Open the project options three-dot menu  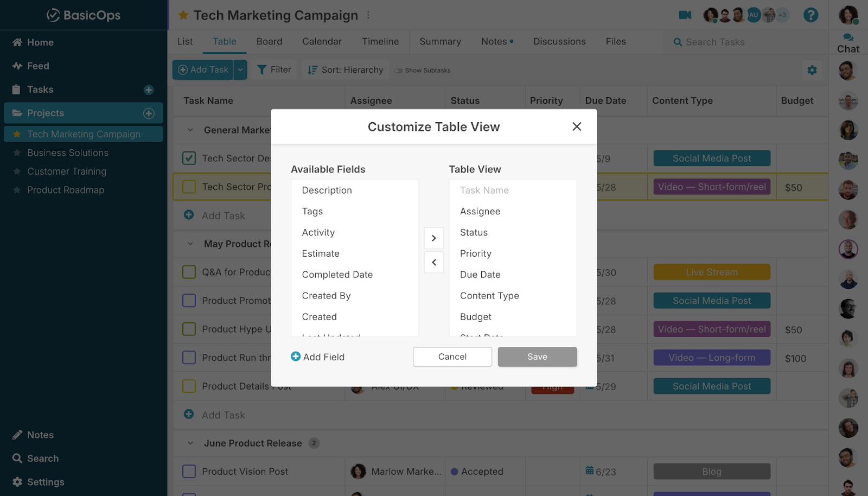[368, 15]
